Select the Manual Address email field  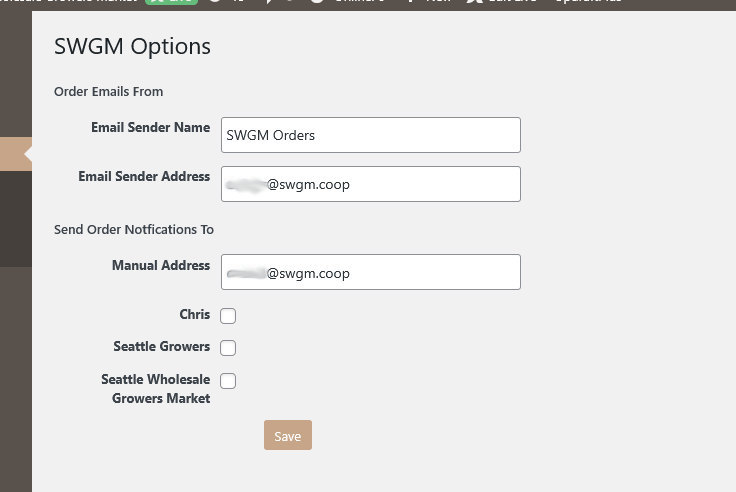pos(370,272)
